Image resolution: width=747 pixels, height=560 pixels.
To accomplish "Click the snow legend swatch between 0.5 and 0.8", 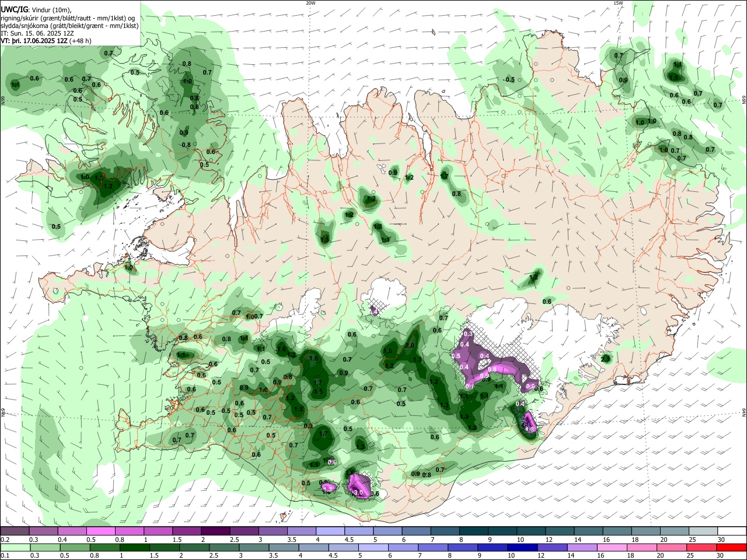I will point(101,531).
